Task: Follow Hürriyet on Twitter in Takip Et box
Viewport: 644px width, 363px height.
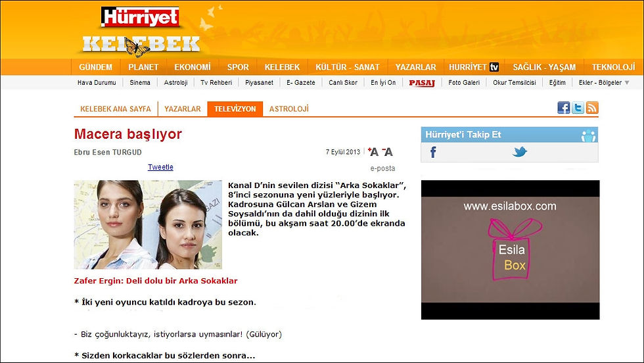Action: pyautogui.click(x=520, y=152)
